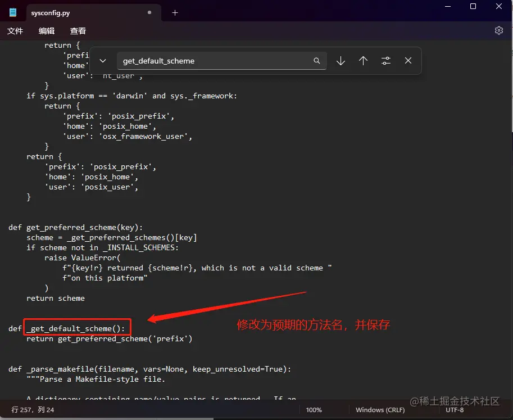Open find options sliders icon
The width and height of the screenshot is (513, 420).
(x=385, y=61)
